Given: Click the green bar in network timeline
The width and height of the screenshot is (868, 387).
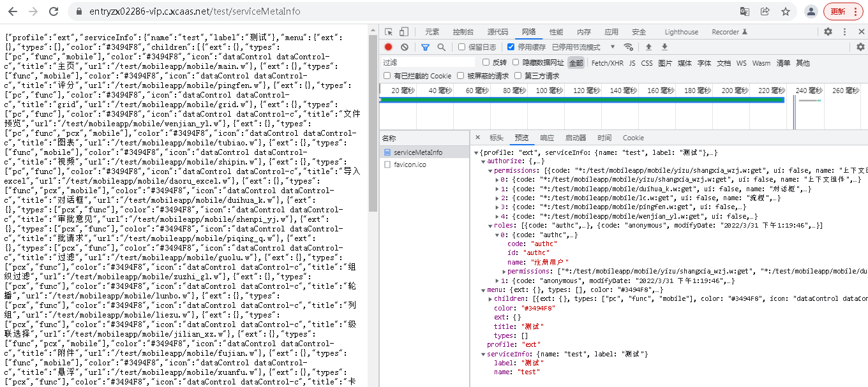Looking at the screenshot, I should pyautogui.click(x=581, y=99).
